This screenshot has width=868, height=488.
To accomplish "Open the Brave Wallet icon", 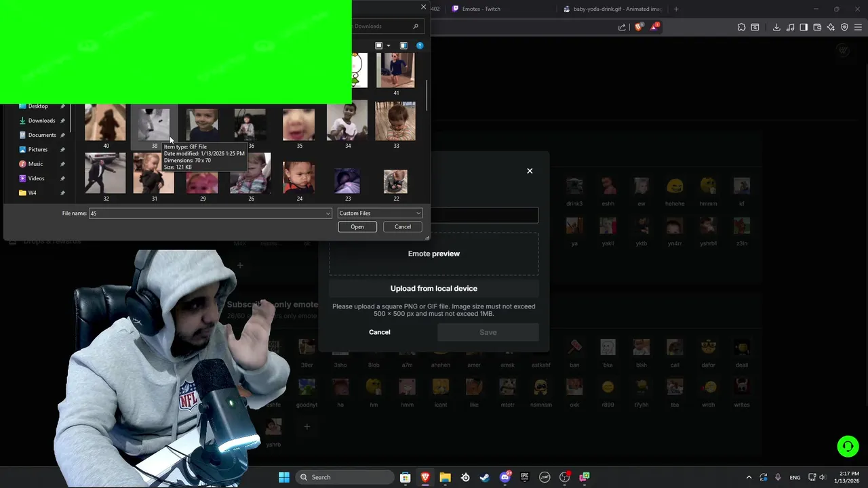I will pyautogui.click(x=817, y=27).
